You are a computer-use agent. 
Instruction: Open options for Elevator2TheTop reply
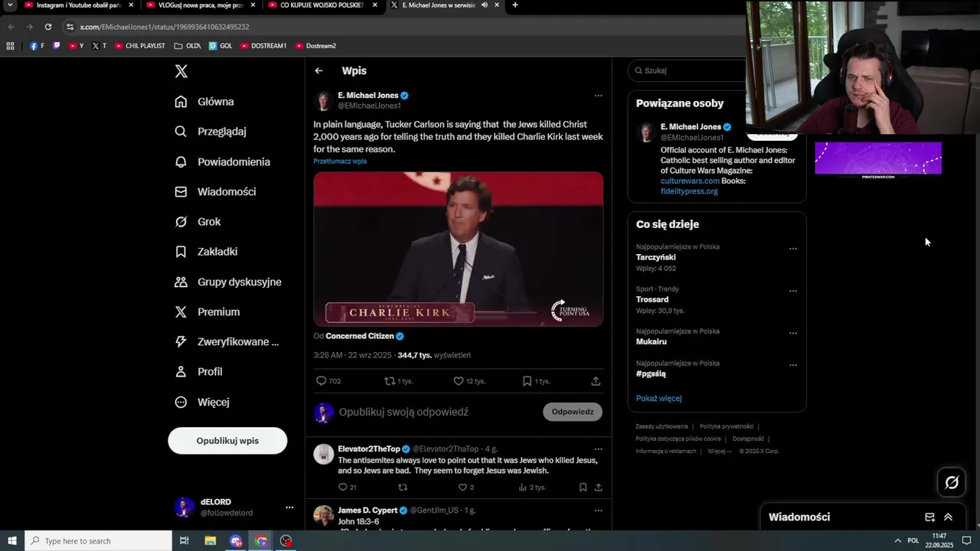tap(598, 449)
